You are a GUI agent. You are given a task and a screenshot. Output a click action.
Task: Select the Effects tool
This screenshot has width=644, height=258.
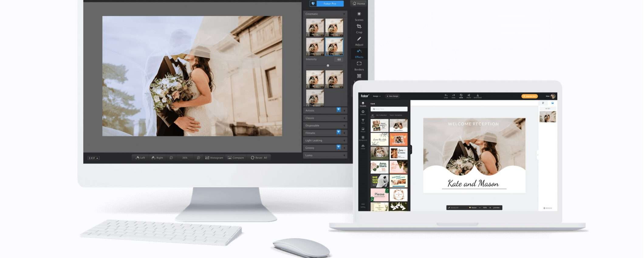tap(359, 54)
